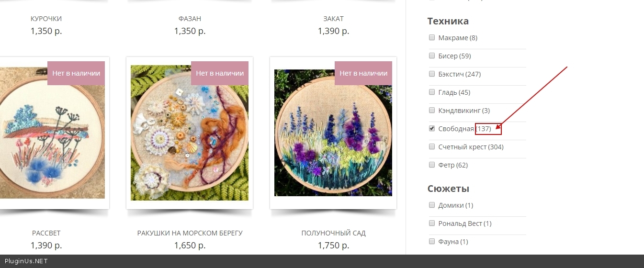This screenshot has width=644, height=268.
Task: Select the Рональд Вест checkbox
Action: coord(432,223)
